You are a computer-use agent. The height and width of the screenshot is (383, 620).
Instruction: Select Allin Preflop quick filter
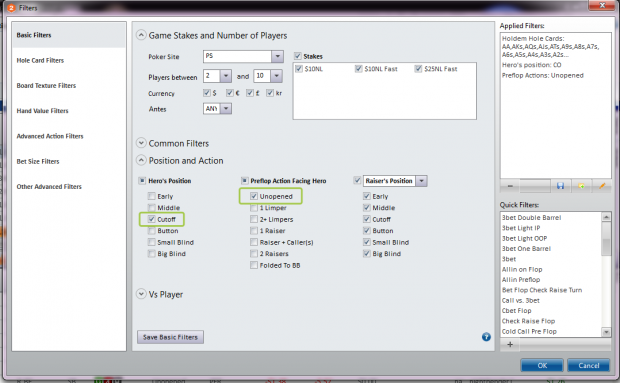click(x=521, y=279)
